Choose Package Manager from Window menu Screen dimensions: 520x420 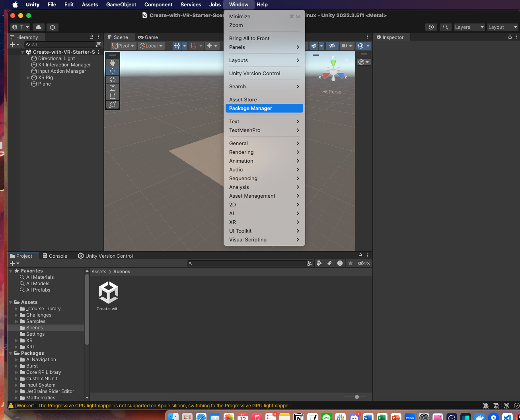click(x=264, y=108)
